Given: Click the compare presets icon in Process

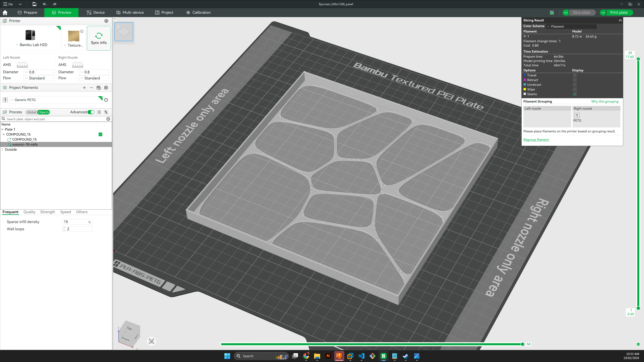Looking at the screenshot, I should tap(106, 112).
